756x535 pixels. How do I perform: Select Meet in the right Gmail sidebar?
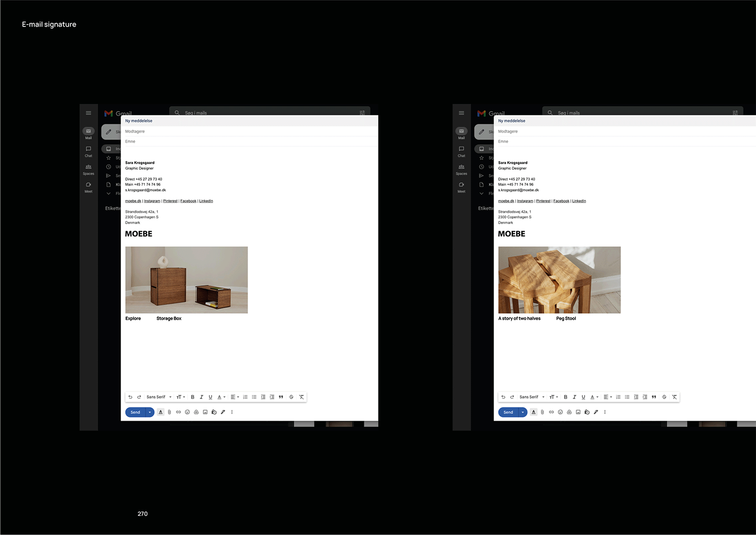tap(462, 187)
